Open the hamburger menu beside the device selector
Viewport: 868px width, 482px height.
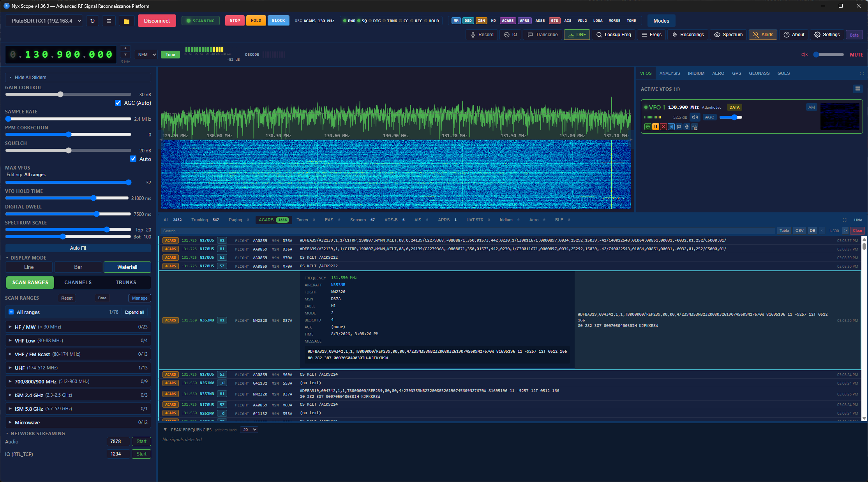pyautogui.click(x=109, y=21)
